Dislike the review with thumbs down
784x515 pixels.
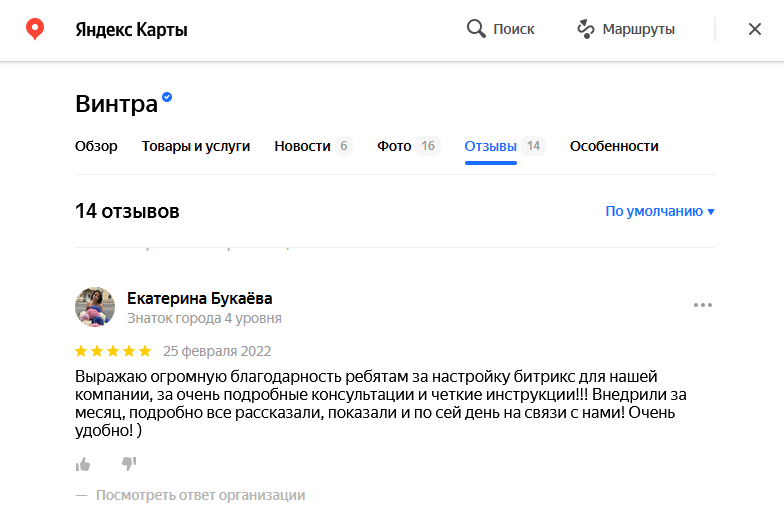129,464
